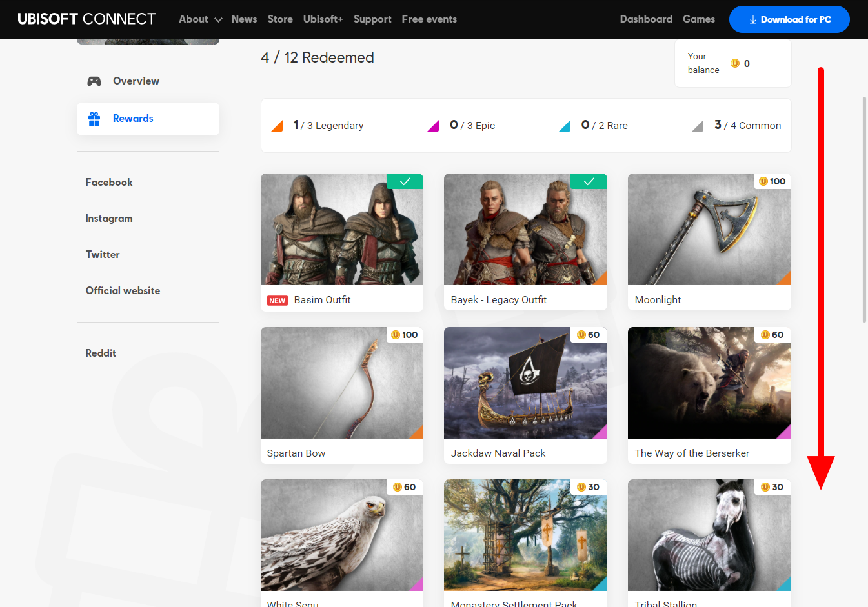The width and height of the screenshot is (868, 607).
Task: Click the '0 / 3 Epic' counter text
Action: [x=472, y=125]
